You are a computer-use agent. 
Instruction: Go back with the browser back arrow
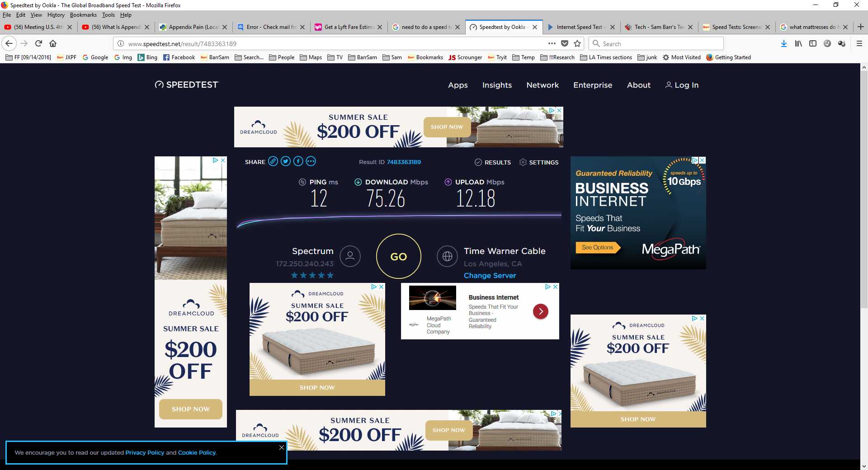(9, 43)
